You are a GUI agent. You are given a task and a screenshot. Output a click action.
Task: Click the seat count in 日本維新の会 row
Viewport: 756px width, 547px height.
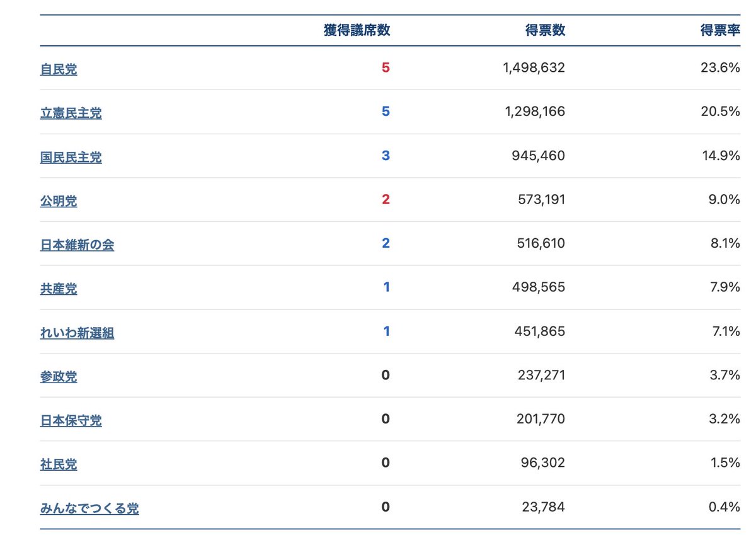point(386,243)
